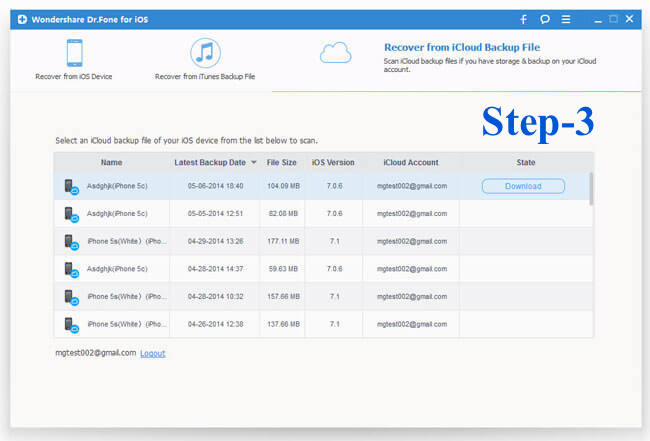Click the music note iTunes backup icon
650x441 pixels.
(x=205, y=52)
